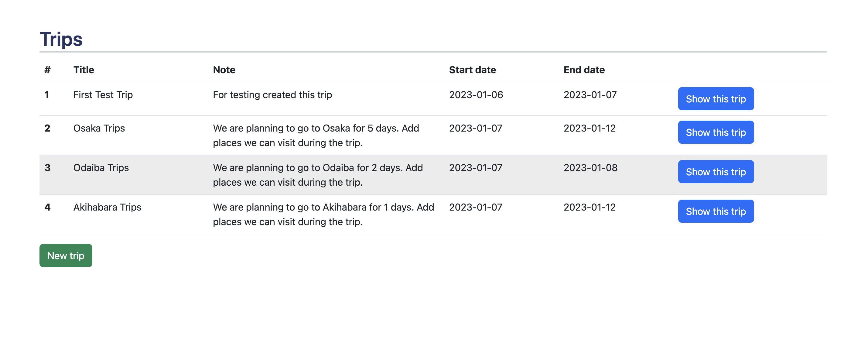The width and height of the screenshot is (868, 347).
Task: Click the Trips page heading
Action: click(x=61, y=39)
